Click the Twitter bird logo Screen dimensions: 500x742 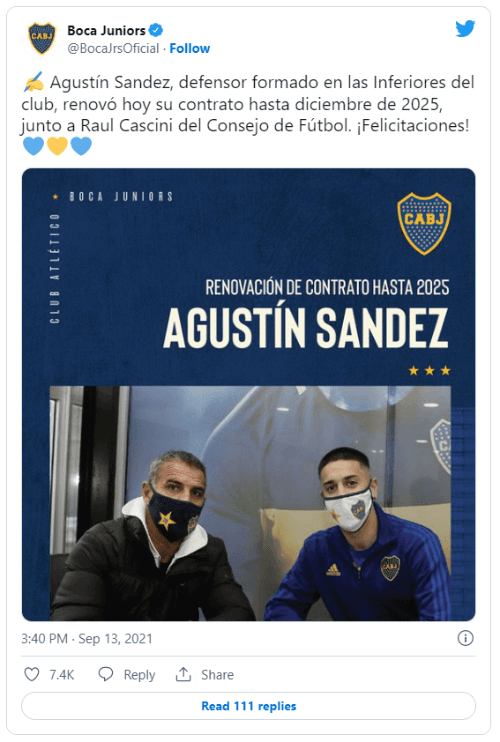pyautogui.click(x=465, y=28)
